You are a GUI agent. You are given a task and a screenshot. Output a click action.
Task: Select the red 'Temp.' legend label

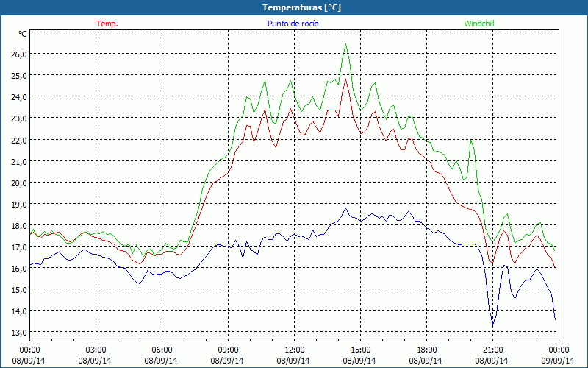point(107,24)
